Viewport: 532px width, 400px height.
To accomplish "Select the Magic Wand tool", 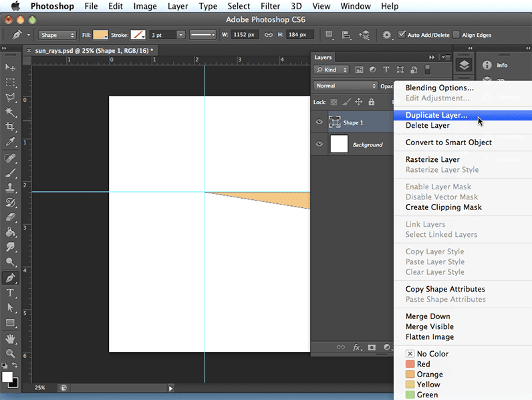I will pyautogui.click(x=10, y=112).
